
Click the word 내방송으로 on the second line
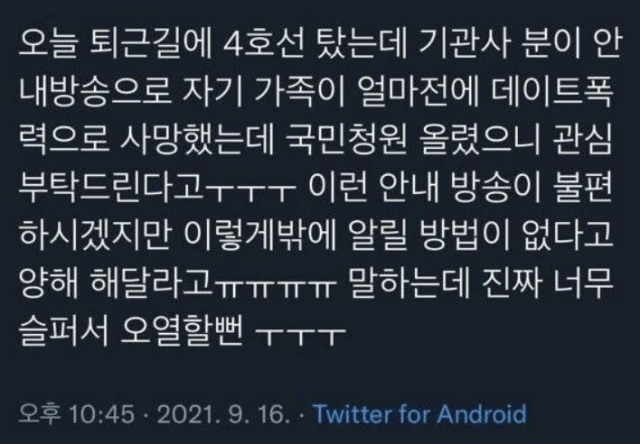[x=94, y=94]
